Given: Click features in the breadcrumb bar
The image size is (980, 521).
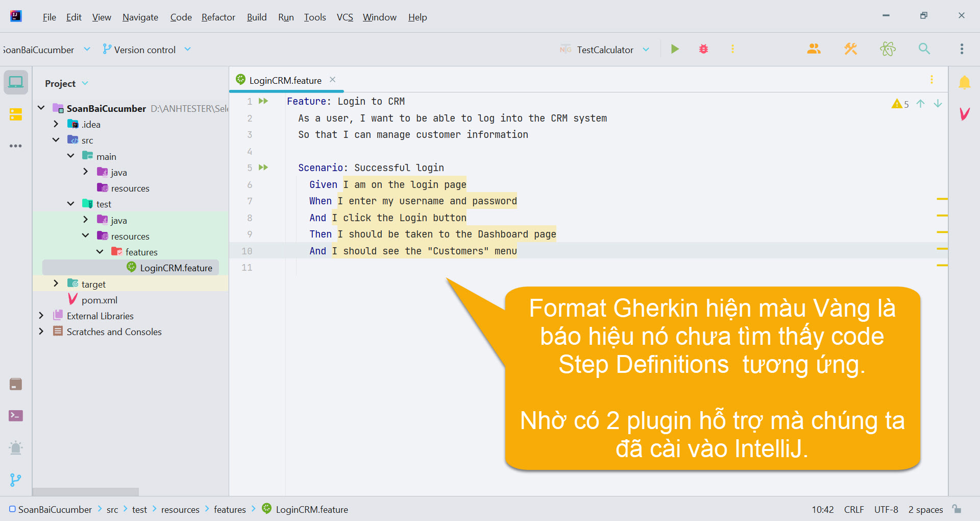Looking at the screenshot, I should click(x=230, y=510).
